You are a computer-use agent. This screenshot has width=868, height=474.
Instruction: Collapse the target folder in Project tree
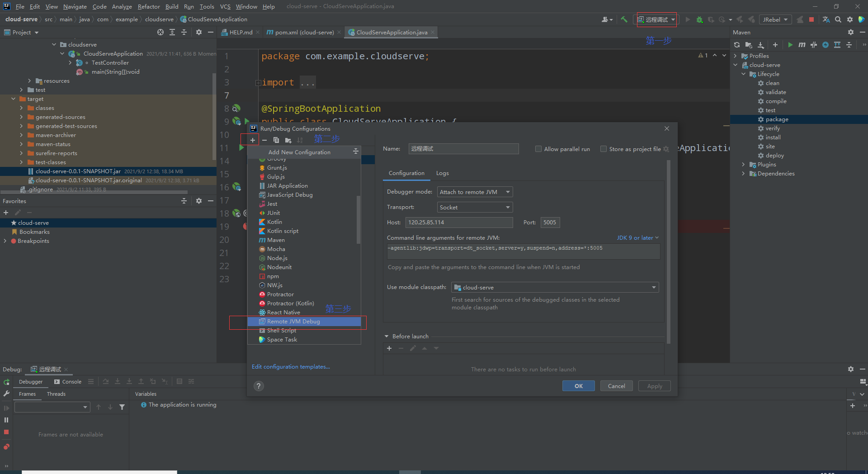click(13, 99)
